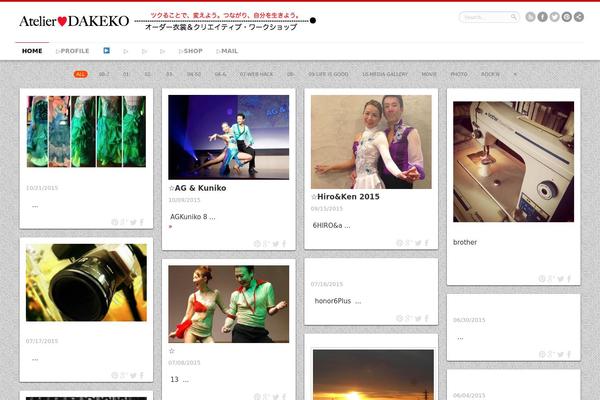Open the red and green dancers thumbnail

[x=229, y=304]
